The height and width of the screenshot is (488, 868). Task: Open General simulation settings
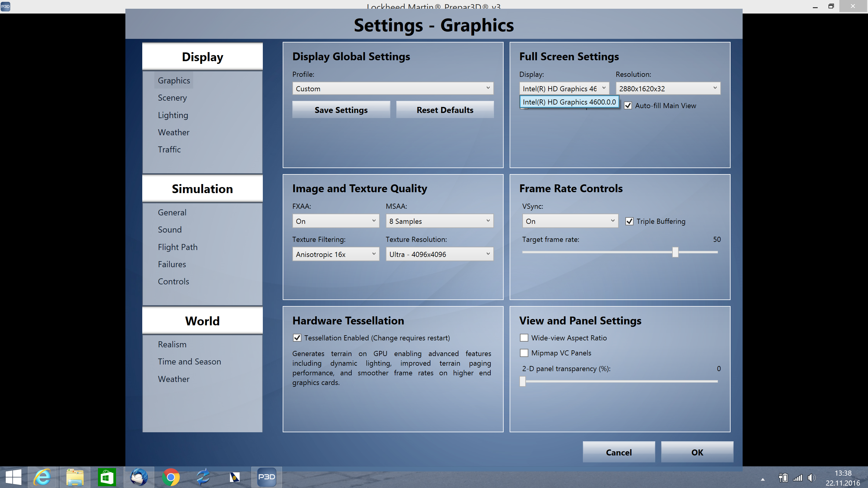click(x=172, y=212)
